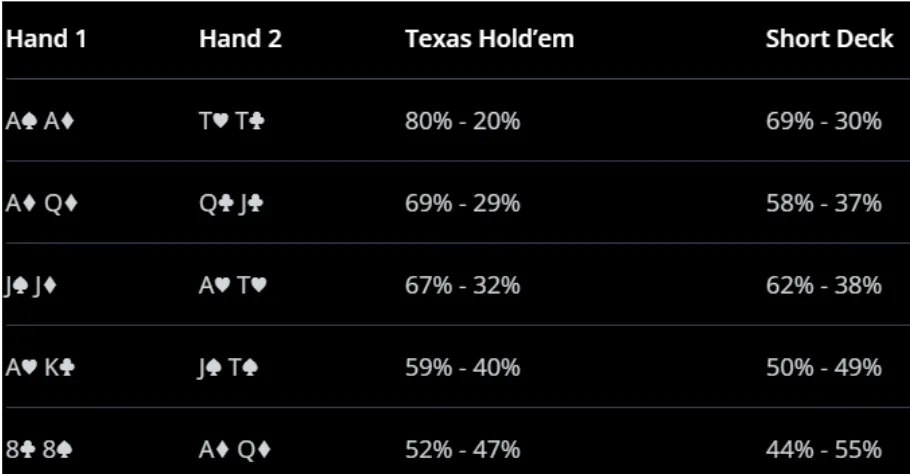The width and height of the screenshot is (910, 474).
Task: Click the 69% - 29% Texas Hold'em cell
Action: (x=462, y=203)
